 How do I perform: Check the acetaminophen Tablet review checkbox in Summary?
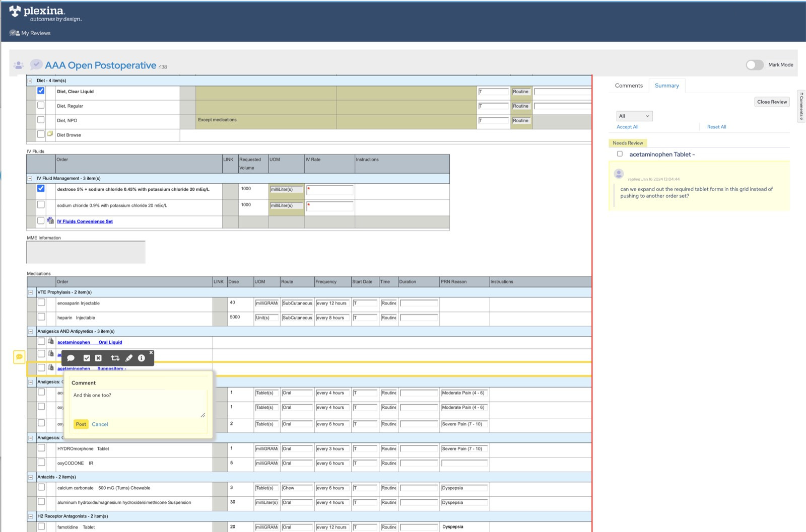[620, 154]
